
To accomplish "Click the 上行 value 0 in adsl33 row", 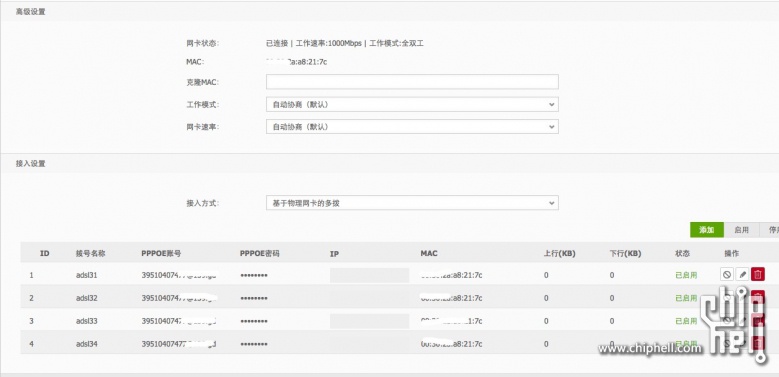I will tap(546, 321).
